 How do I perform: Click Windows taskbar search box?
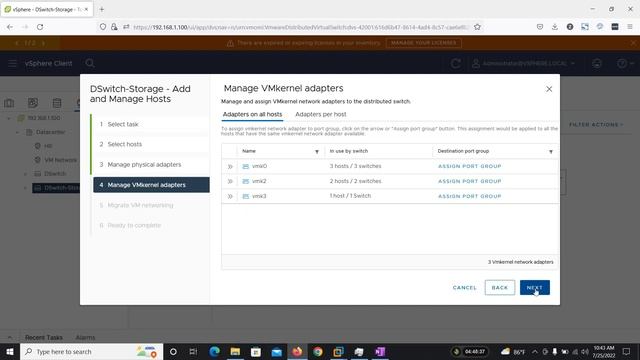coord(91,351)
